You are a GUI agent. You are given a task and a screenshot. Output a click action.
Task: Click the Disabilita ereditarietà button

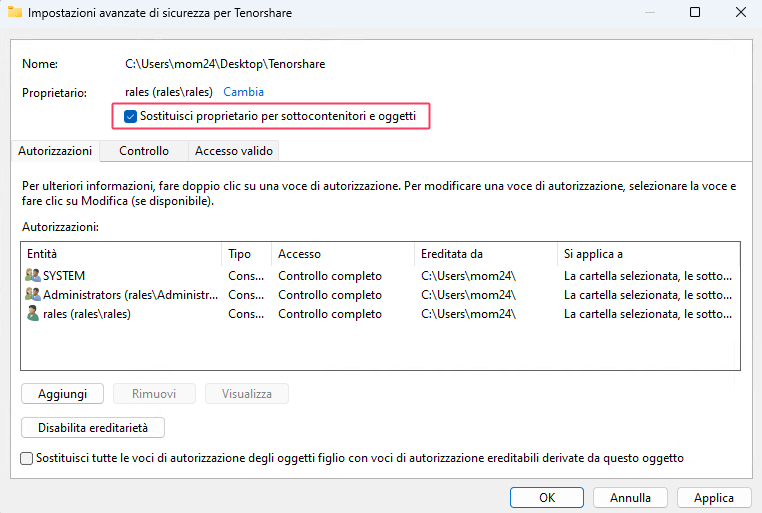(x=93, y=427)
